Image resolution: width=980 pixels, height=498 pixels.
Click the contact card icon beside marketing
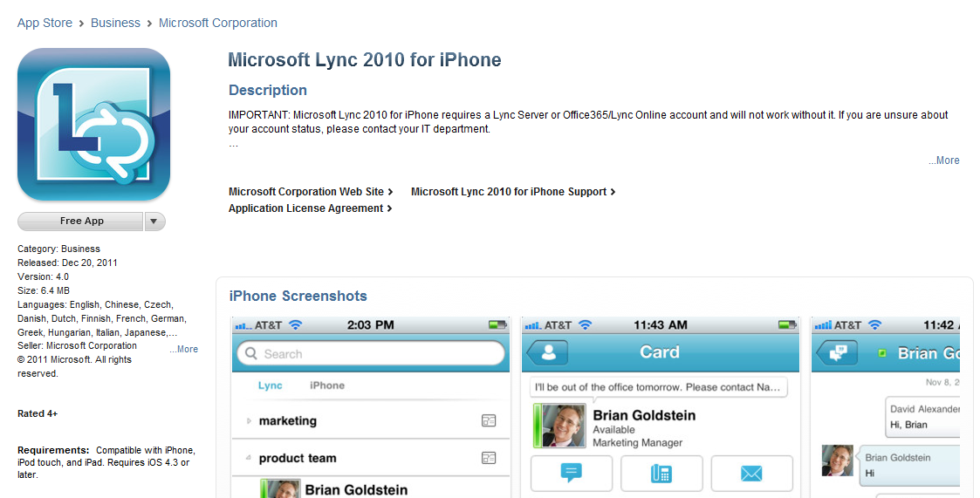pos(489,421)
